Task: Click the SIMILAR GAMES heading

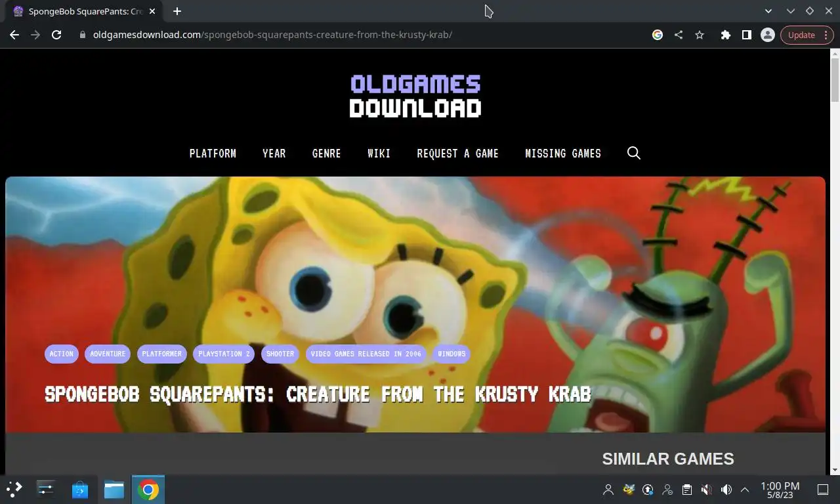Action: [668, 459]
